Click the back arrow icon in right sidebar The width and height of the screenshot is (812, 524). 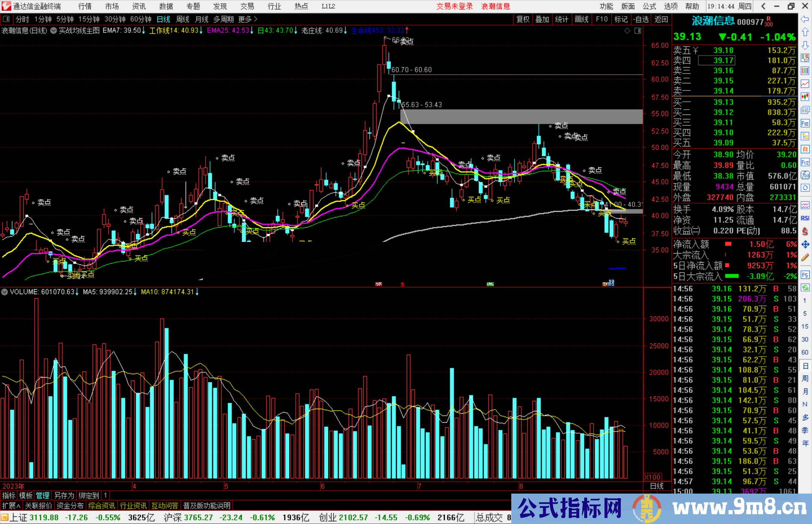click(805, 19)
